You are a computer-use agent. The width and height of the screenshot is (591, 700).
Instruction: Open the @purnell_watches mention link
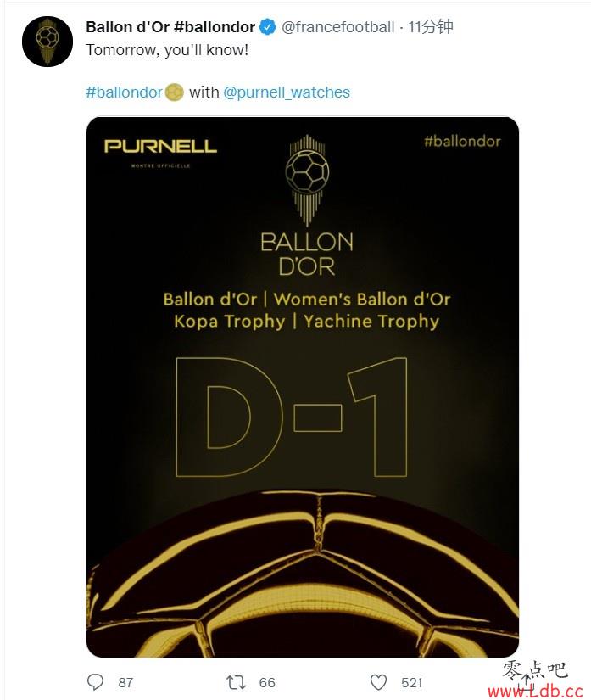point(287,92)
